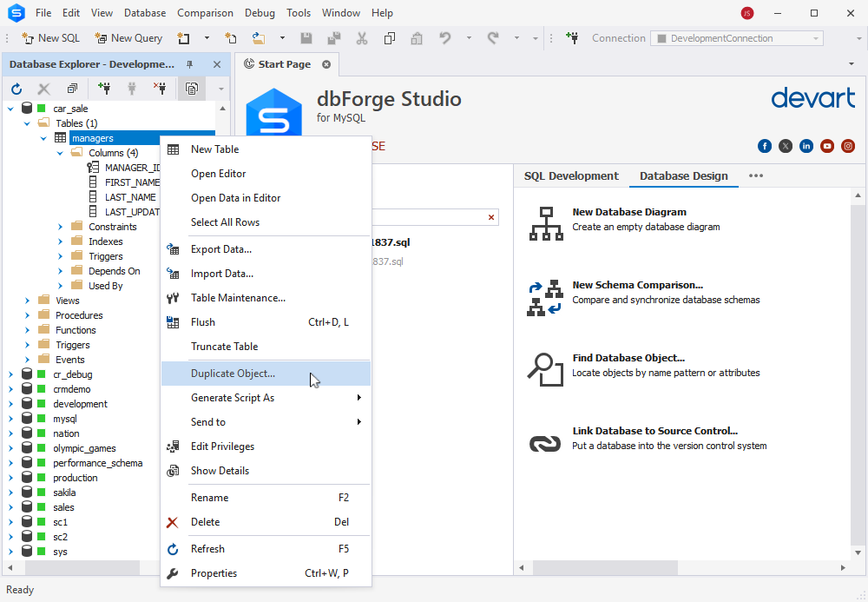This screenshot has height=602, width=868.
Task: Click the Delete X icon in Database Explorer
Action: point(43,89)
